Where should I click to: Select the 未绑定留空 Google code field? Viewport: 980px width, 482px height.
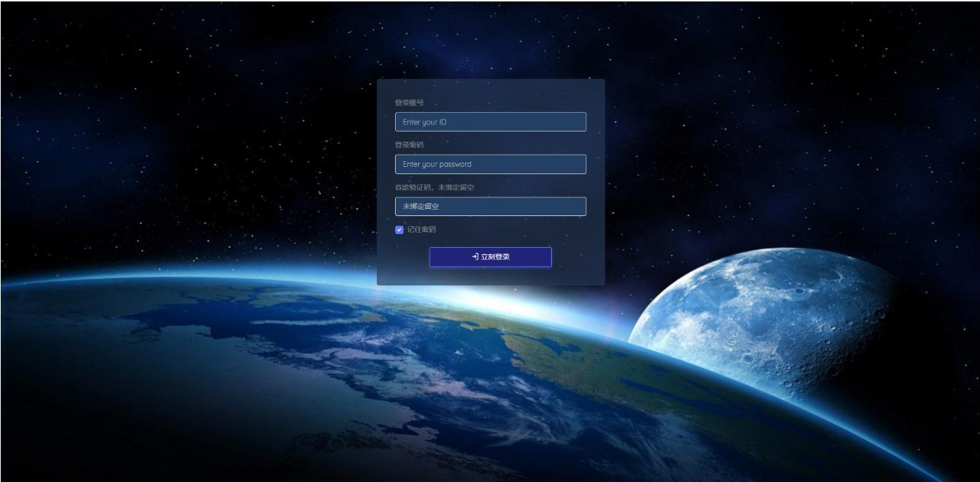pyautogui.click(x=490, y=207)
